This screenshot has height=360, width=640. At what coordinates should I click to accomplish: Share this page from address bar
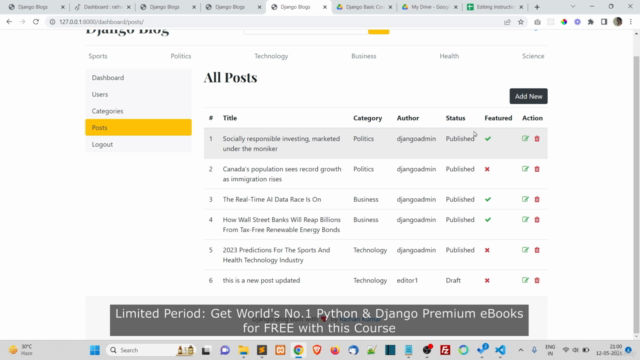(x=507, y=22)
